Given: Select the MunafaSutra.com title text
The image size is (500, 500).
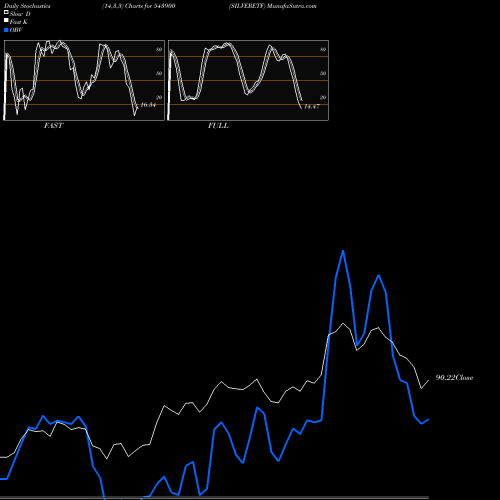Looking at the screenshot, I should click(292, 6).
